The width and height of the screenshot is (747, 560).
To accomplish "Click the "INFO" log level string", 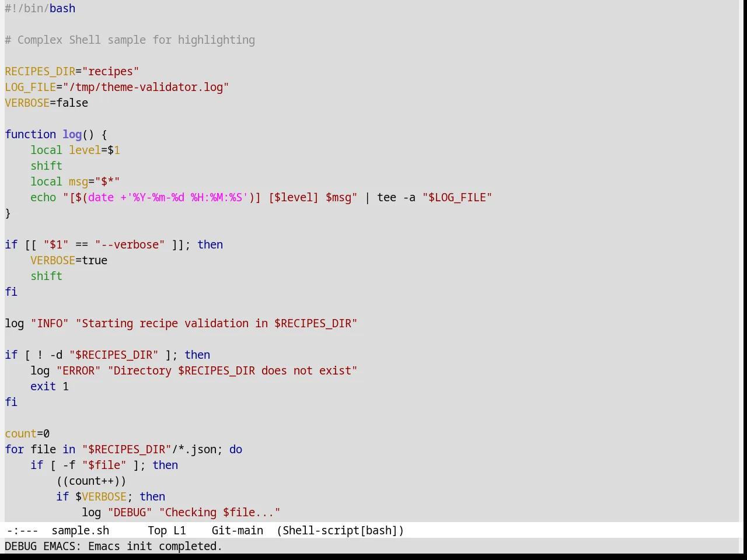I will click(x=50, y=323).
